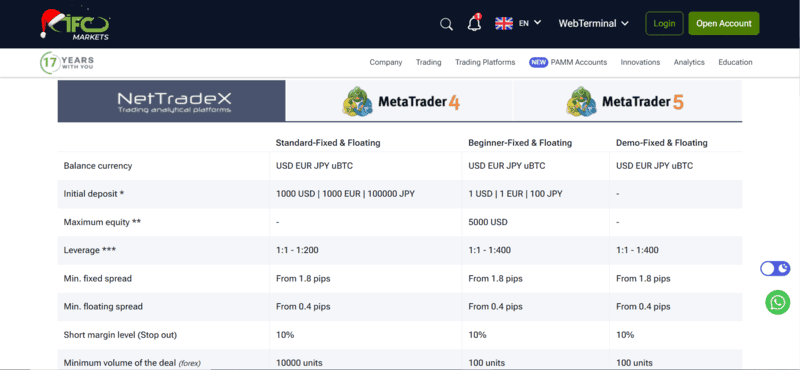Open the Trading Platforms menu
This screenshot has width=800, height=370.
tap(485, 62)
